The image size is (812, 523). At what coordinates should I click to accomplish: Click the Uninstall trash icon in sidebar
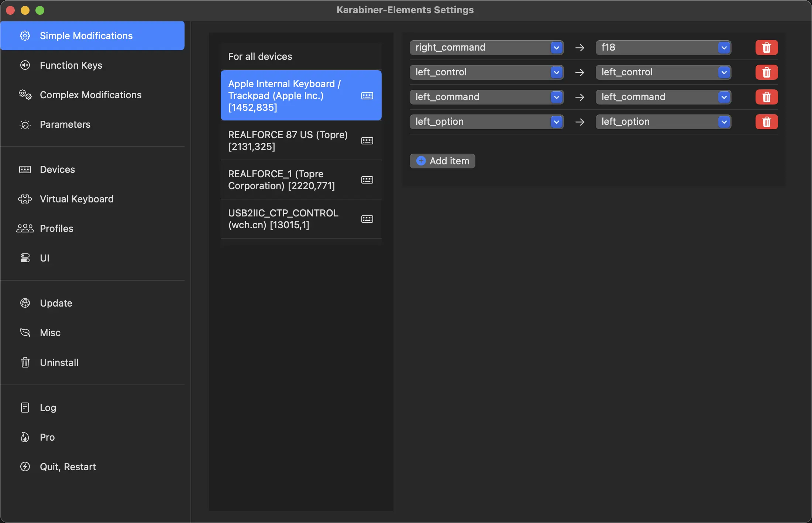click(25, 362)
